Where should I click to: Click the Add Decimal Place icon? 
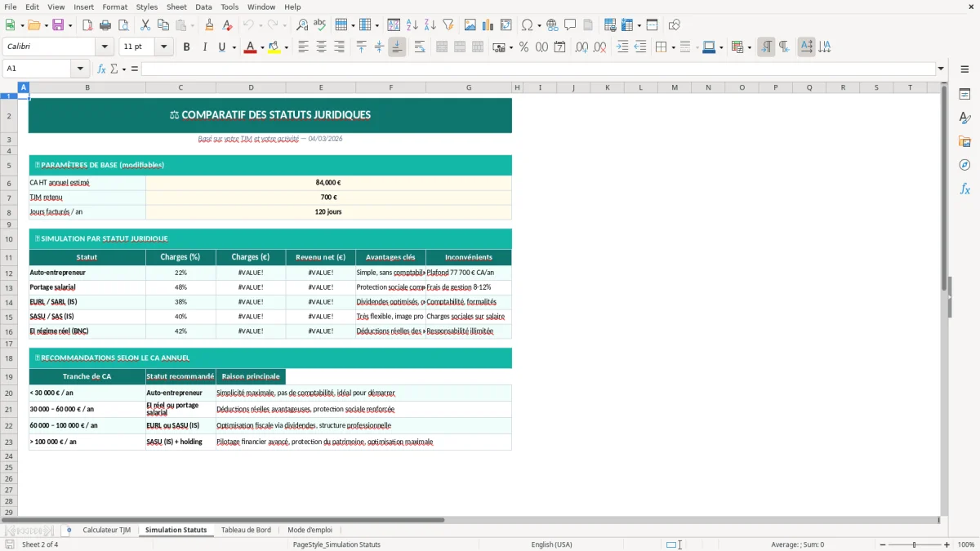click(581, 47)
